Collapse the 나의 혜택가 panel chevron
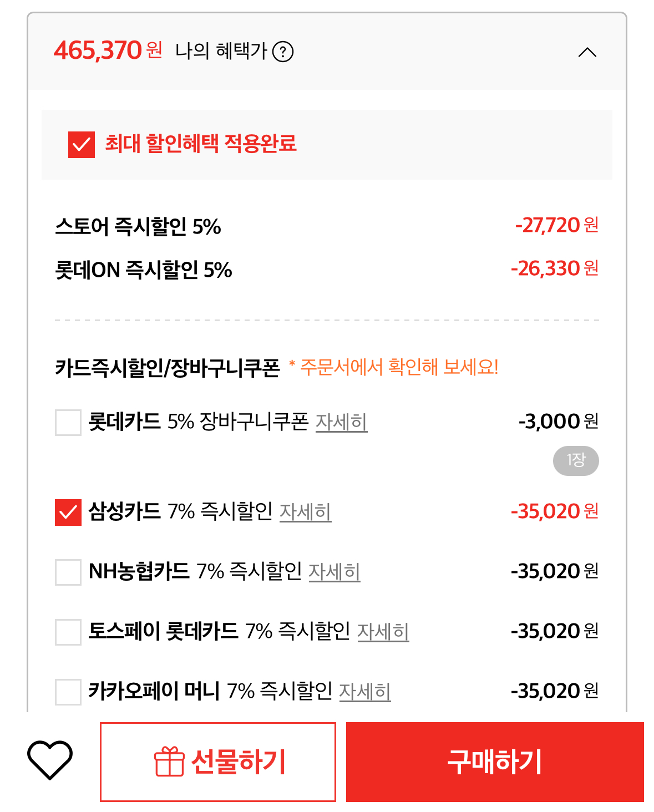The image size is (654, 812). 587,53
